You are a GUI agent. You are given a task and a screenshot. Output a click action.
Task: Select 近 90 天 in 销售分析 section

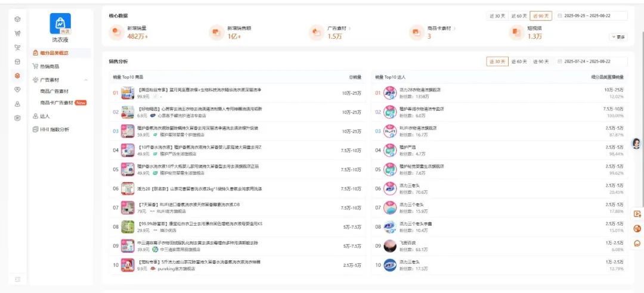(x=541, y=61)
